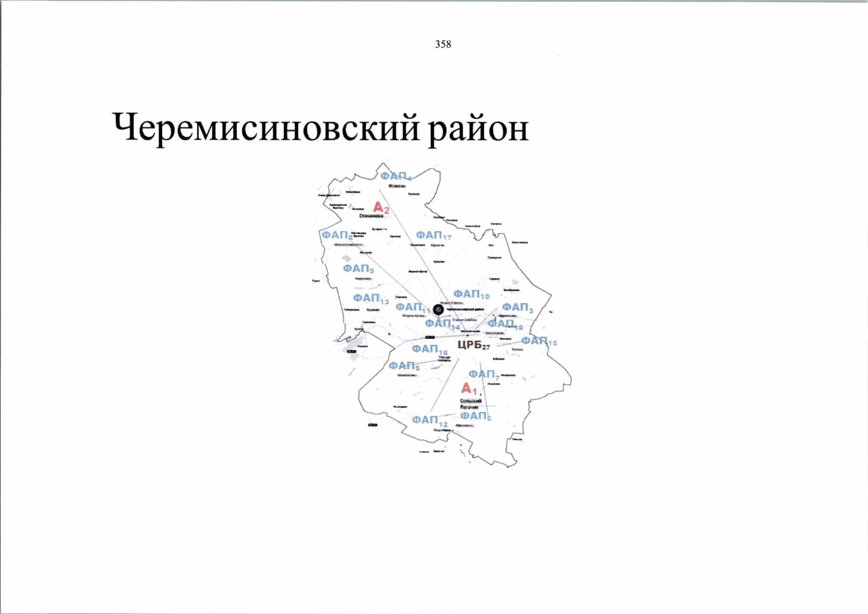Select the ФАП17 label

(x=434, y=235)
